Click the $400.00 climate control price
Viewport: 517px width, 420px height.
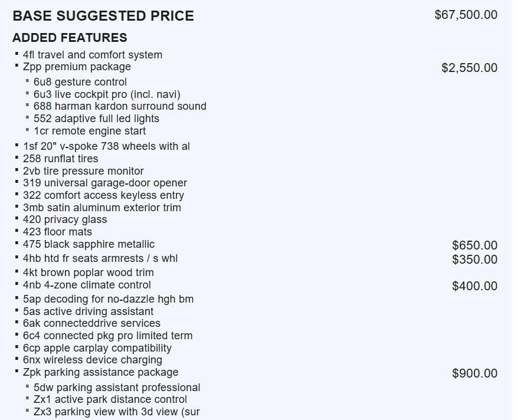[x=475, y=286]
